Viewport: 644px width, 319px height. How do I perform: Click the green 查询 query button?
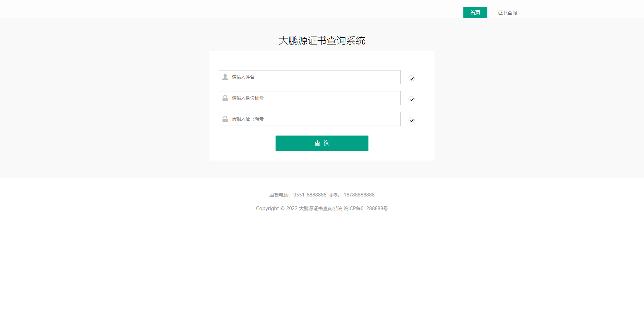pos(321,143)
